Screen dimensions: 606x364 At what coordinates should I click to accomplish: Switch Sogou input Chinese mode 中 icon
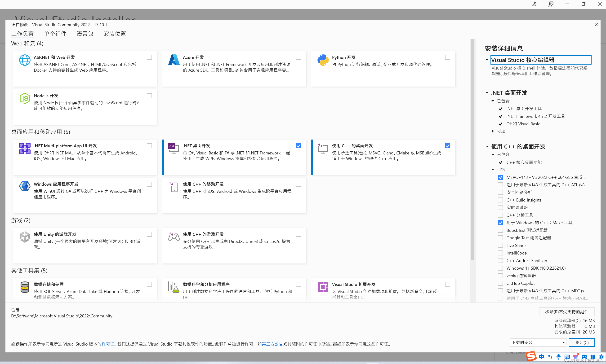(x=542, y=357)
